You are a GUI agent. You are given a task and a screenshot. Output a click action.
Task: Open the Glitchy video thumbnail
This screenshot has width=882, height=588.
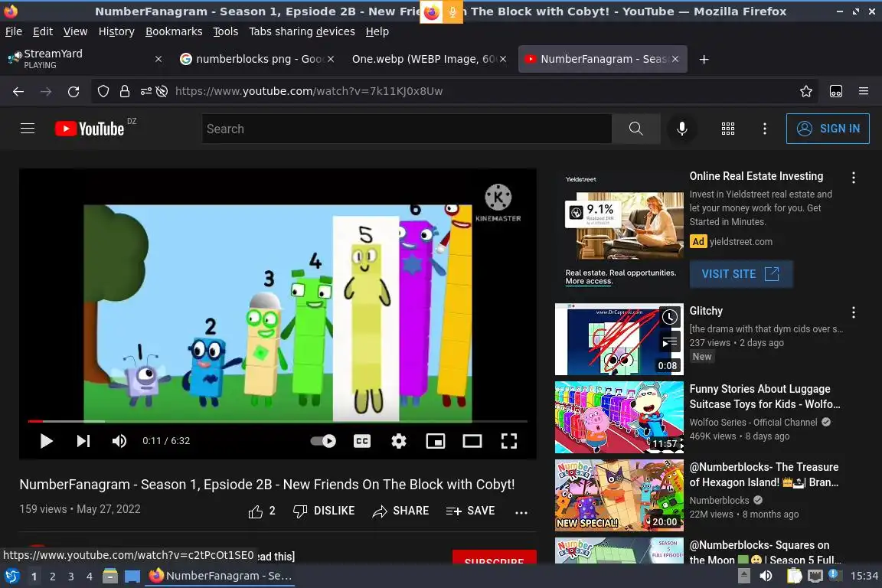[619, 339]
